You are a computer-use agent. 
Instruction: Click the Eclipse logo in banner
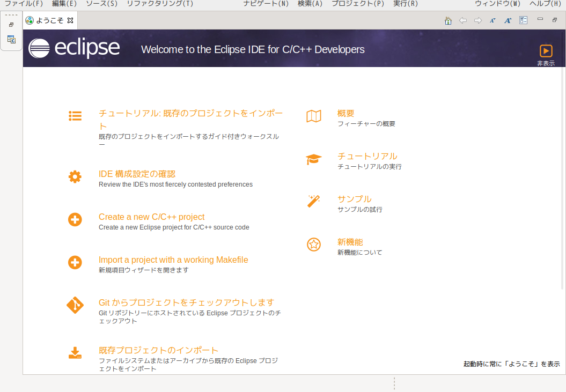(74, 48)
